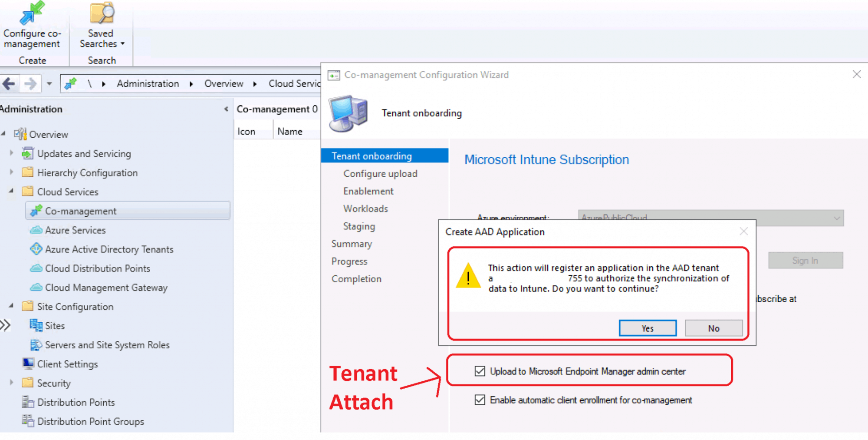Select Summary wizard step
Viewport: 868px width, 440px height.
click(352, 244)
